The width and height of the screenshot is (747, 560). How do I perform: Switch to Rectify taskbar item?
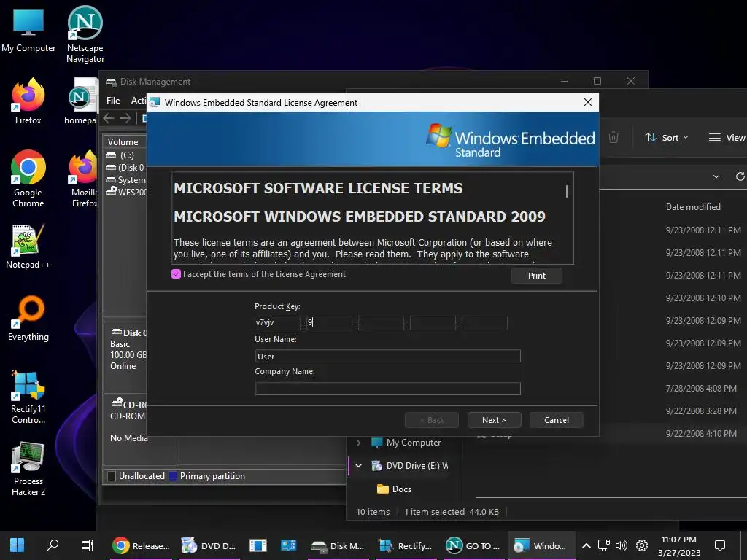pos(405,545)
